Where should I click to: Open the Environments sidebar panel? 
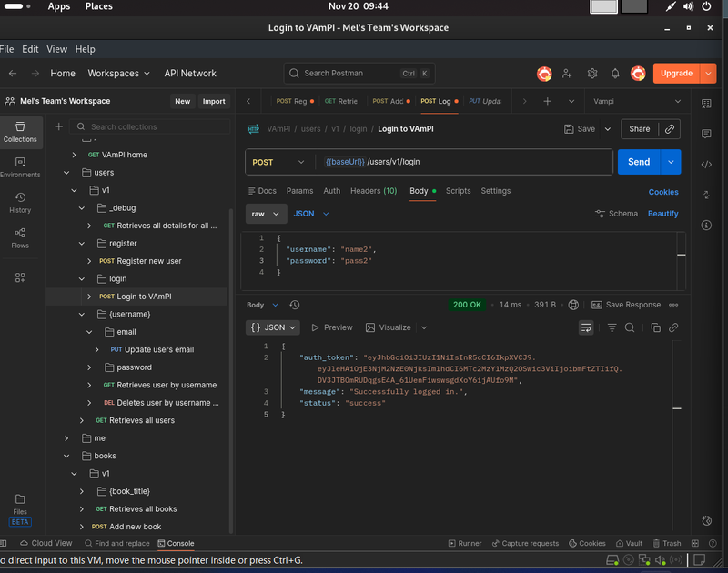[20, 165]
